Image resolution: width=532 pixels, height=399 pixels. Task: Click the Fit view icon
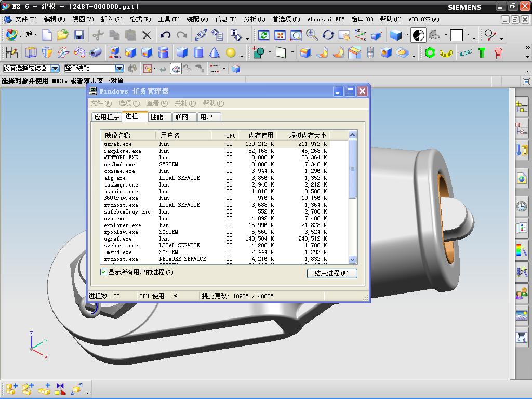[x=280, y=35]
